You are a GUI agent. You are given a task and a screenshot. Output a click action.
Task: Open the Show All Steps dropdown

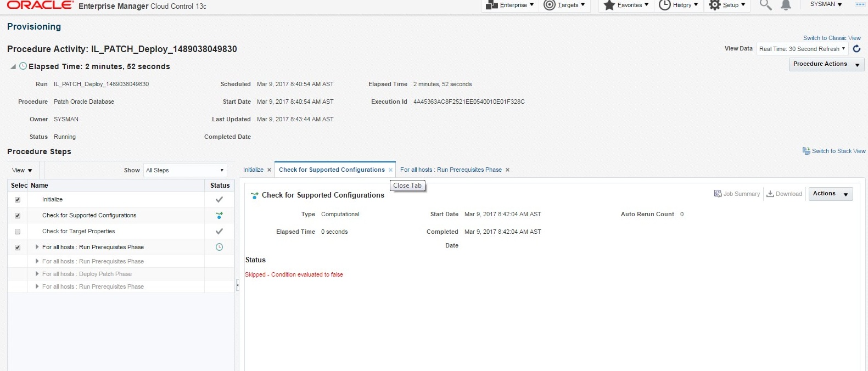pyautogui.click(x=184, y=170)
